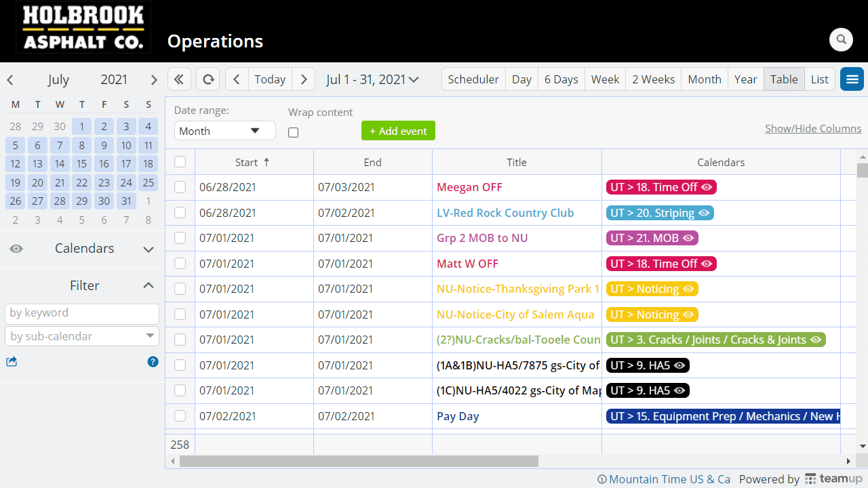Go to previous month in mini calendar

(x=10, y=80)
